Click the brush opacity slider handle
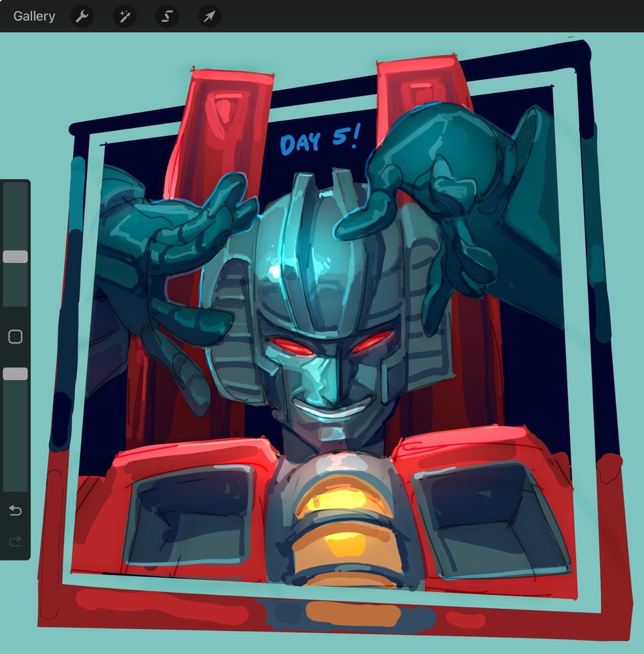Viewport: 644px width, 654px height. pos(16,373)
